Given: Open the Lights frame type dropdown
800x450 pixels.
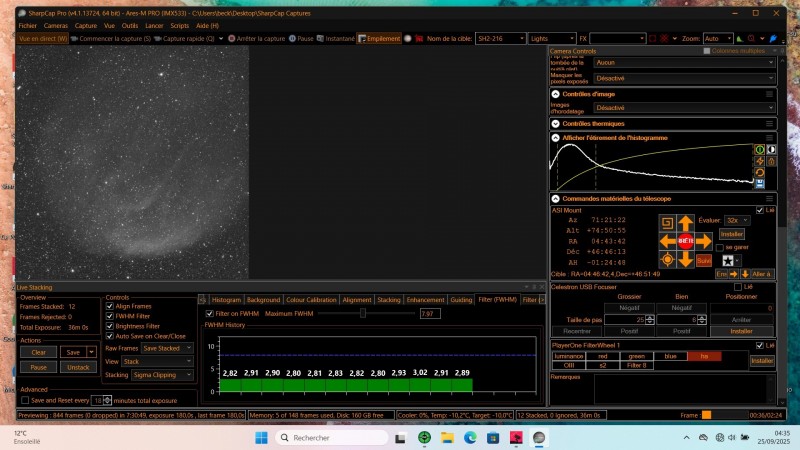Looking at the screenshot, I should point(552,39).
